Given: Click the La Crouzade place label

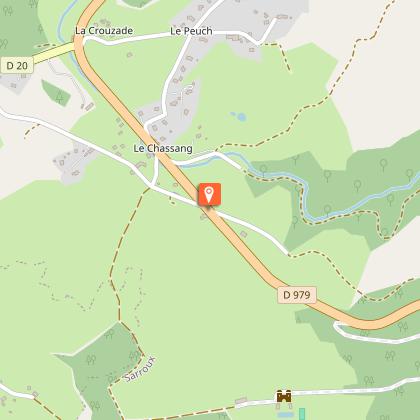Looking at the screenshot, I should [x=104, y=31].
